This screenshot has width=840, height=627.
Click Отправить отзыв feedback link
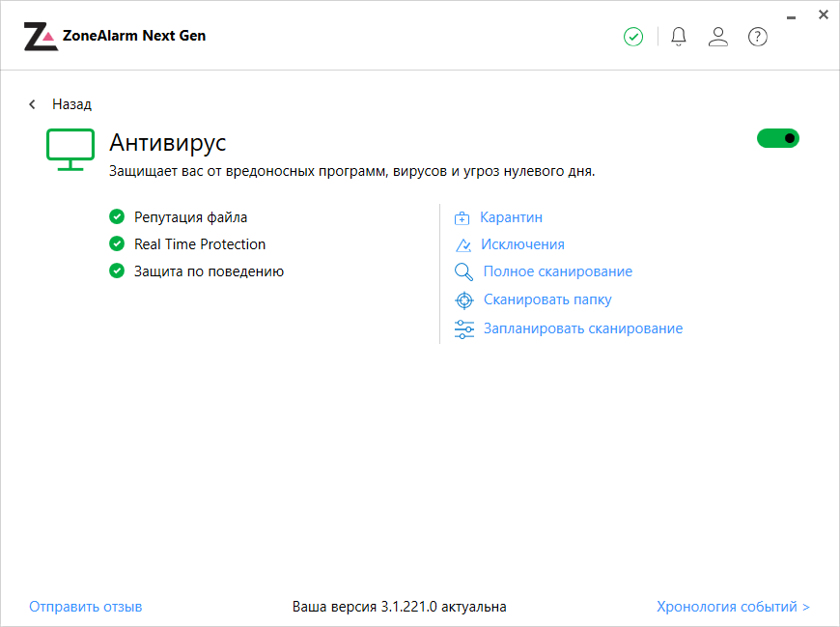click(86, 607)
